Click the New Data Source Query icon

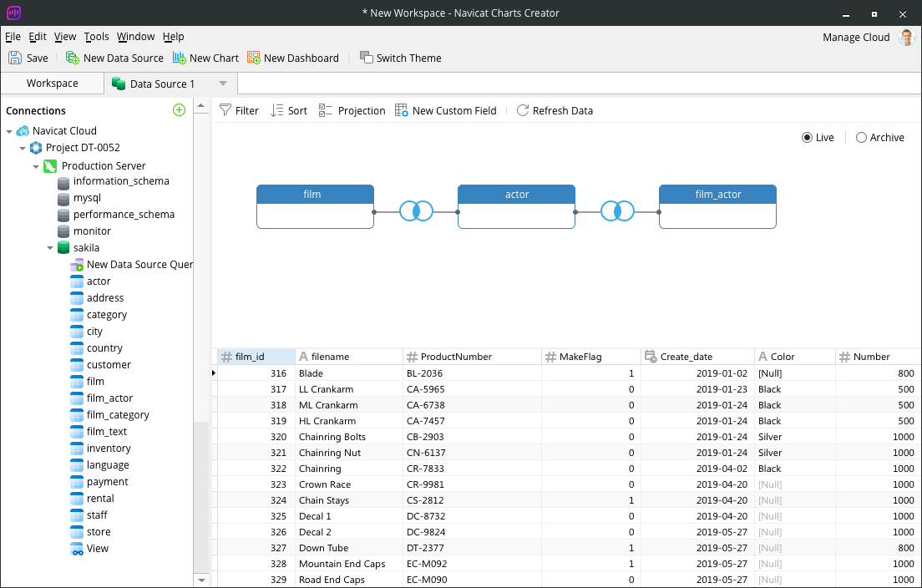tap(77, 266)
